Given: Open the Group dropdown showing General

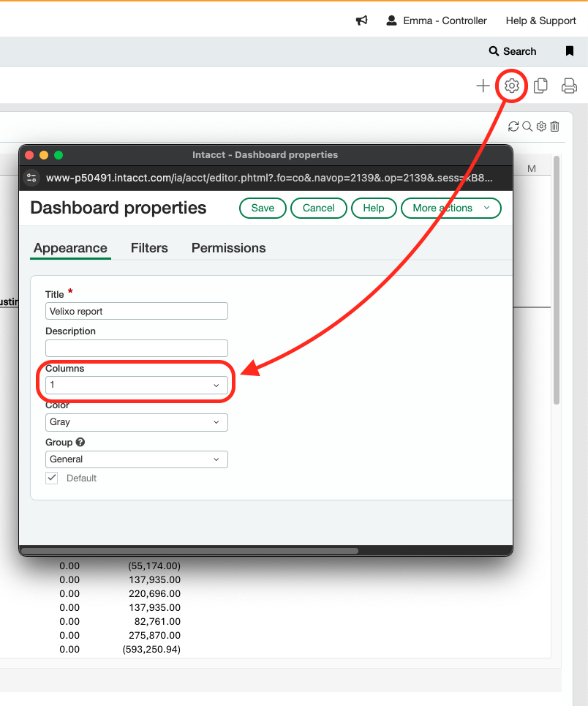Looking at the screenshot, I should 136,459.
